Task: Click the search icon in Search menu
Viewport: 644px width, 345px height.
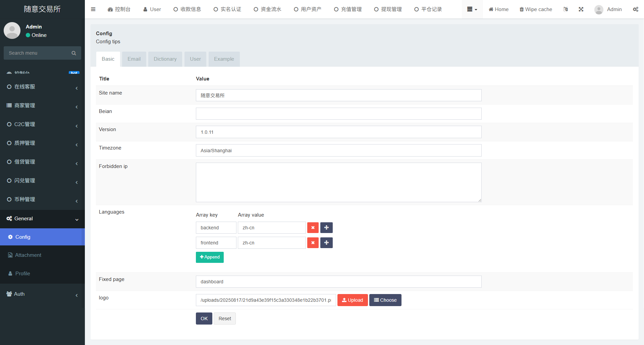Action: [x=74, y=53]
